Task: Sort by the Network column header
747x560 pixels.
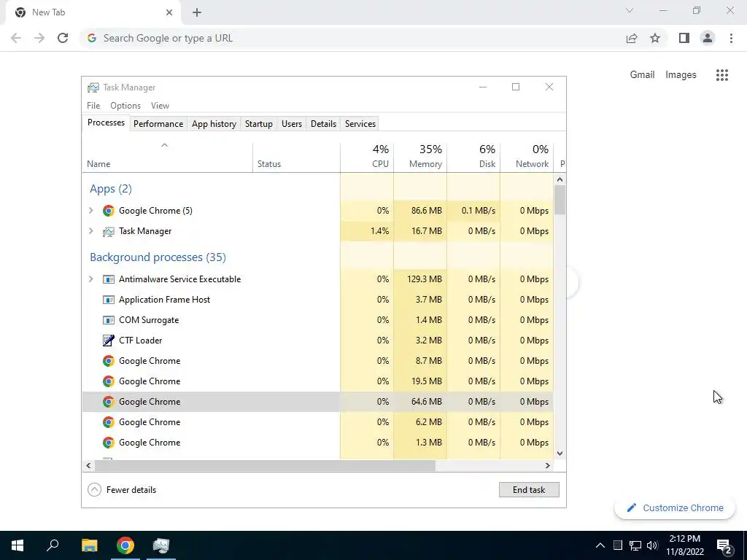Action: (527, 157)
